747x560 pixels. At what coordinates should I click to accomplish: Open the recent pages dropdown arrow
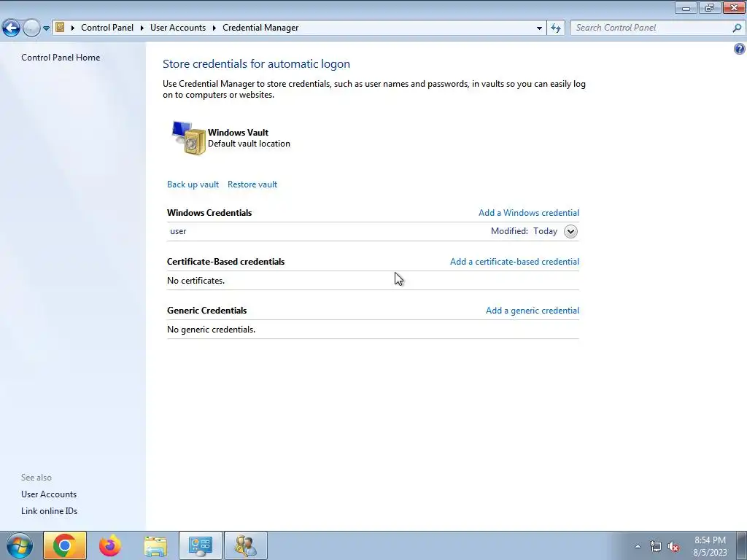(x=46, y=28)
